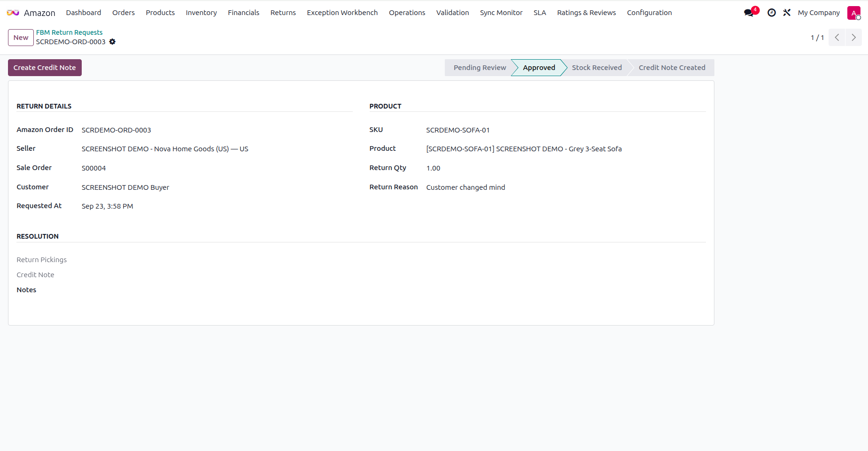Click the Amazon Order ID value
868x451 pixels.
(x=116, y=130)
